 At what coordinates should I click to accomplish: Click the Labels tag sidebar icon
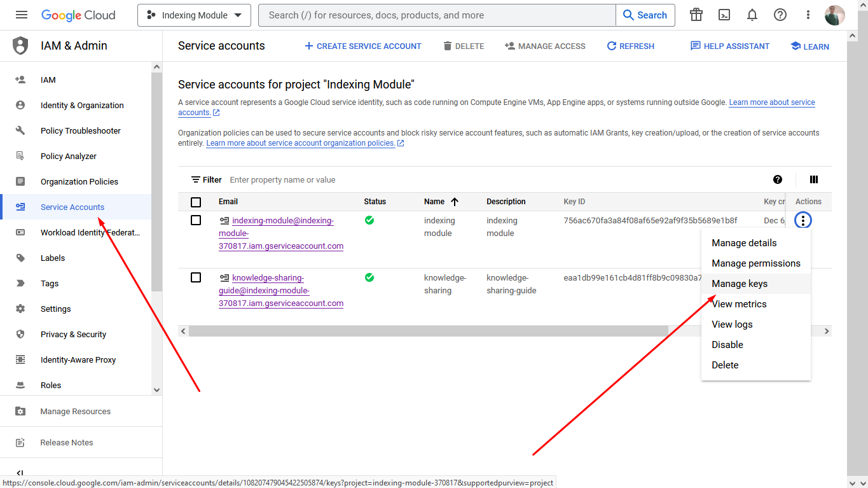(x=20, y=258)
